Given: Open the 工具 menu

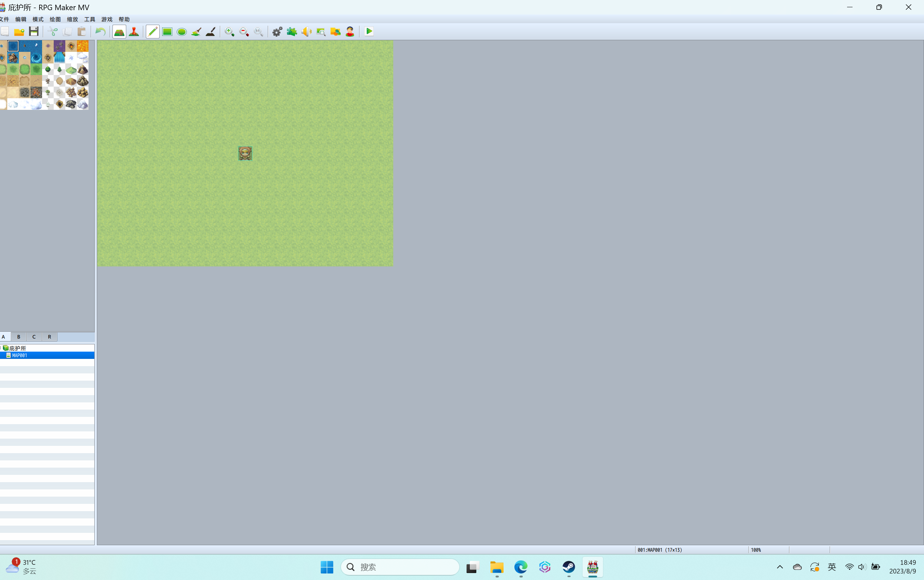Looking at the screenshot, I should click(90, 19).
